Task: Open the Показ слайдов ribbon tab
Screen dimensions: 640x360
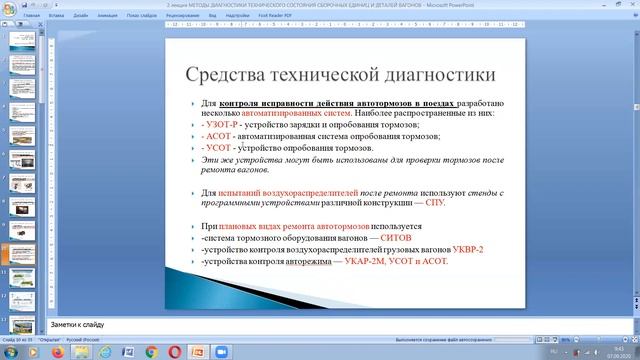Action: pyautogui.click(x=141, y=16)
